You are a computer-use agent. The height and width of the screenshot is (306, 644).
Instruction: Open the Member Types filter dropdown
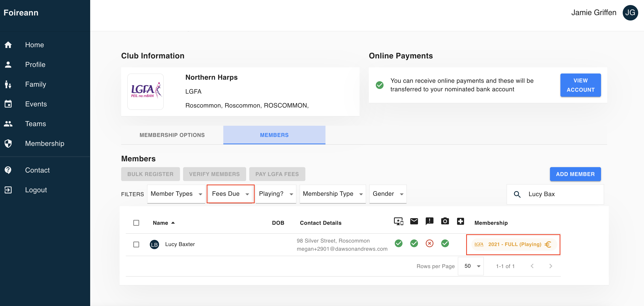176,194
